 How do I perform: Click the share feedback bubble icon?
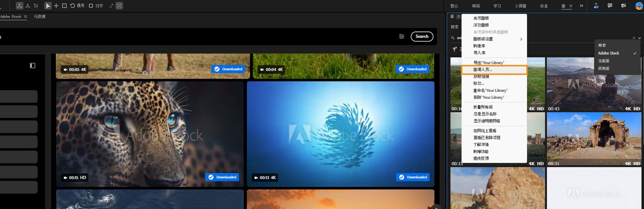(x=624, y=6)
